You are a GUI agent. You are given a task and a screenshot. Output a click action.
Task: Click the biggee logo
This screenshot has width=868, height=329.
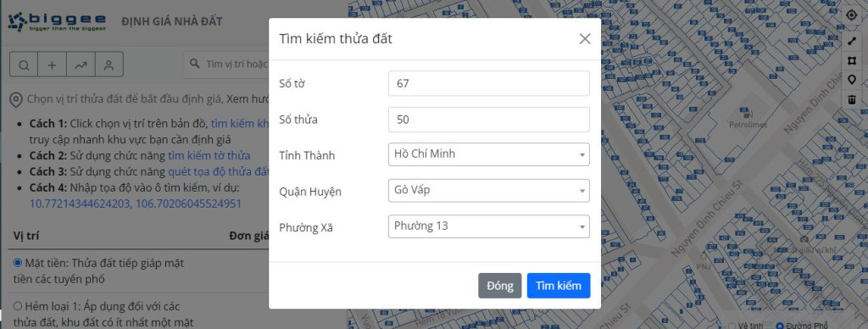[x=57, y=21]
